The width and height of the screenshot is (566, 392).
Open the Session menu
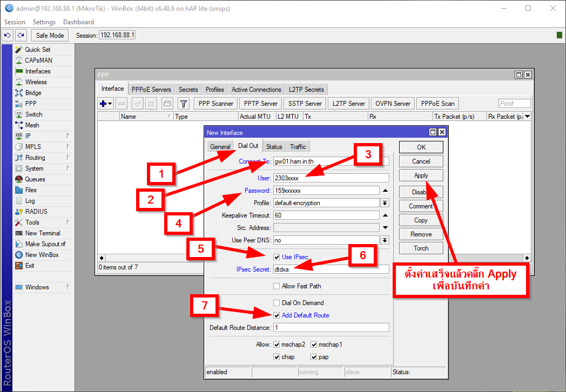coord(15,22)
